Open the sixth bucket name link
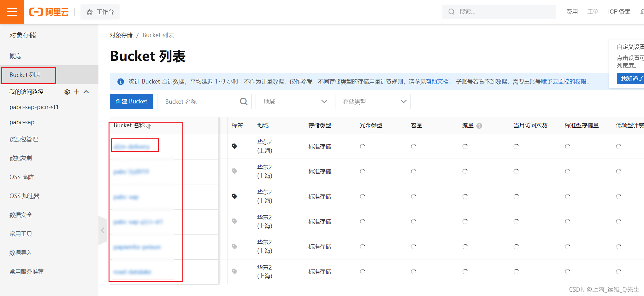The image size is (644, 296). click(x=133, y=272)
